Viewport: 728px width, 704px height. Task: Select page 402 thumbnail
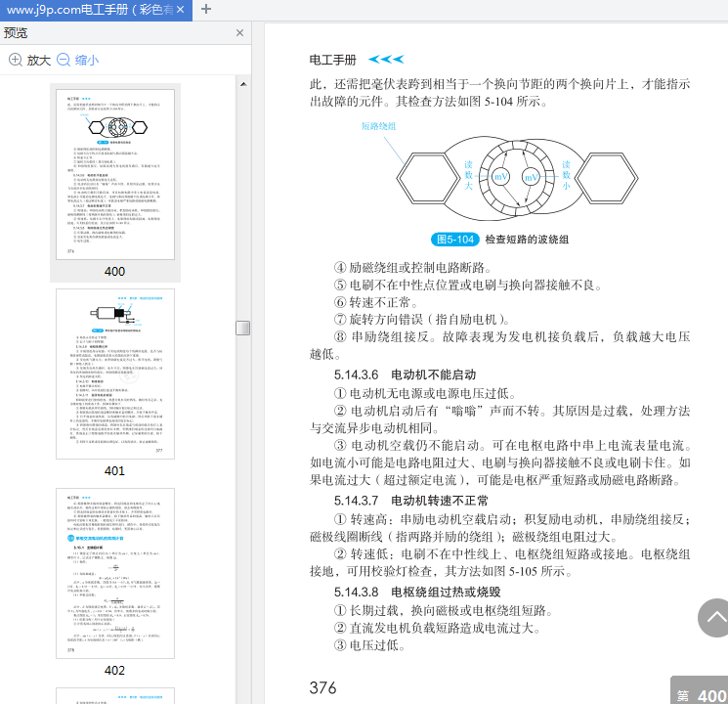coord(115,573)
